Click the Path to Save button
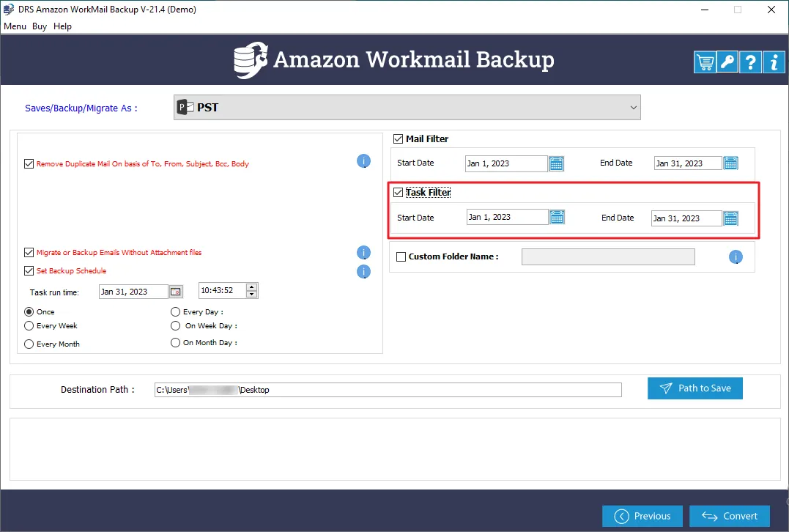The image size is (789, 532). point(695,388)
